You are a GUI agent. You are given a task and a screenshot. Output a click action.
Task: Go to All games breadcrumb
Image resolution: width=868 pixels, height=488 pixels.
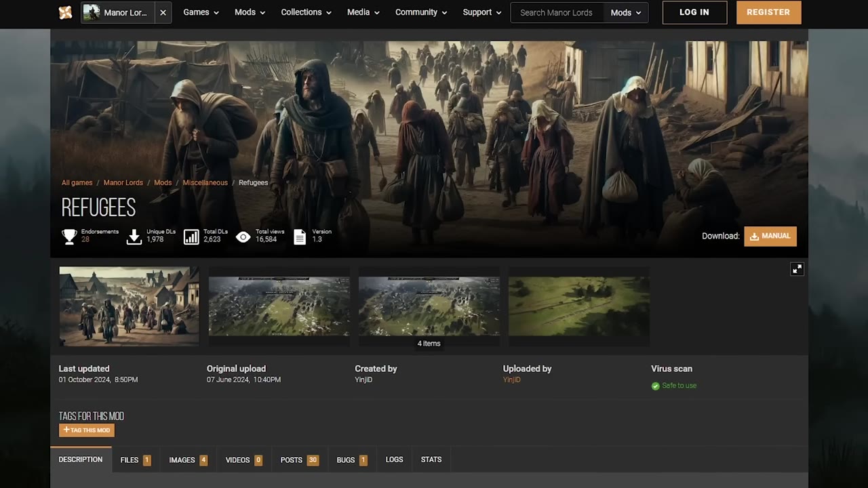point(77,182)
